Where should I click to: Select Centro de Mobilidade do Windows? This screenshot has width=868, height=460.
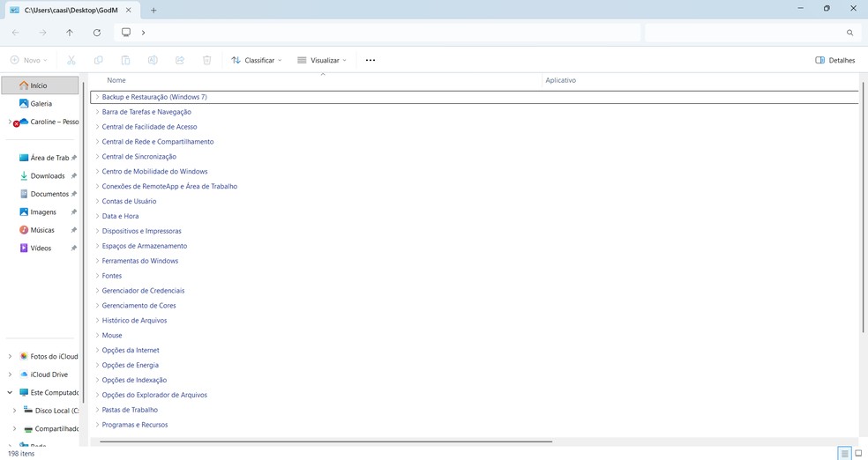click(x=154, y=171)
